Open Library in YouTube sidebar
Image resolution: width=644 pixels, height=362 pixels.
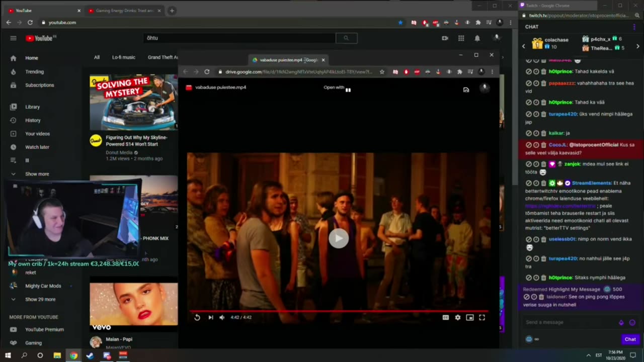pos(32,107)
